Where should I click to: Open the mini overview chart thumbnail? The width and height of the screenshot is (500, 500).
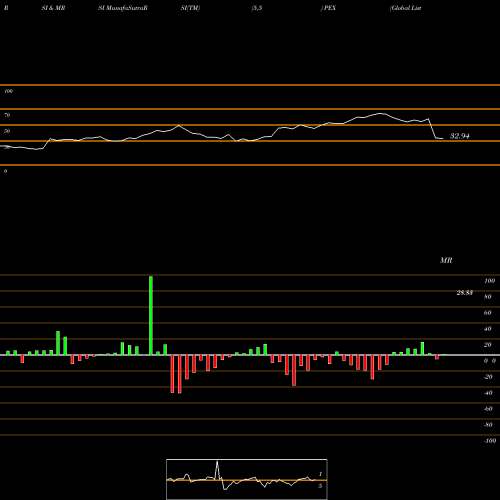pyautogui.click(x=247, y=479)
